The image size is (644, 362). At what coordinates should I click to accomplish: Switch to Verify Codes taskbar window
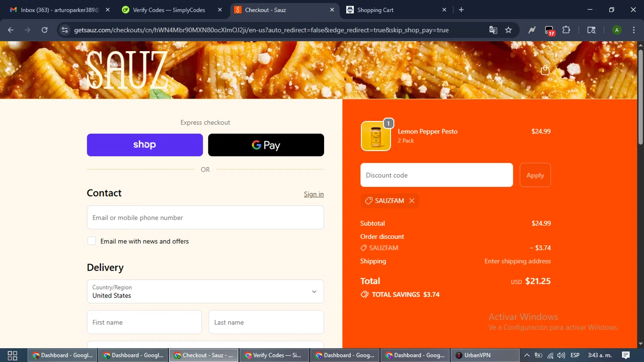[273, 355]
